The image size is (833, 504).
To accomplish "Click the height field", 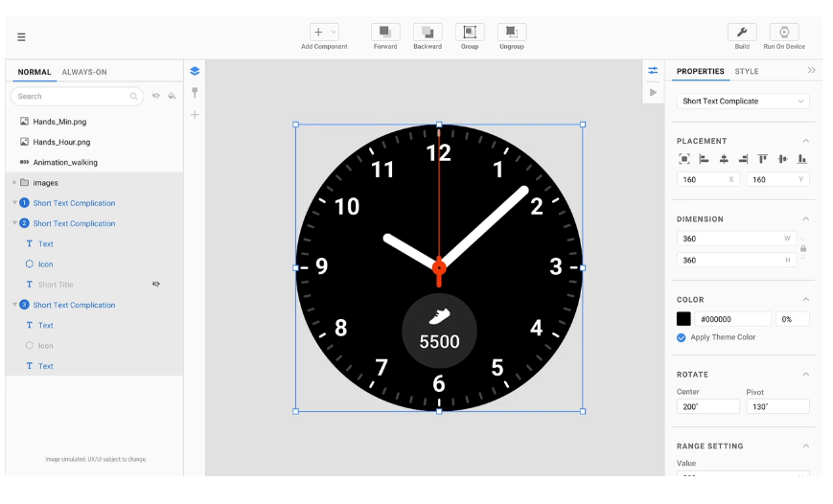I will (x=736, y=261).
